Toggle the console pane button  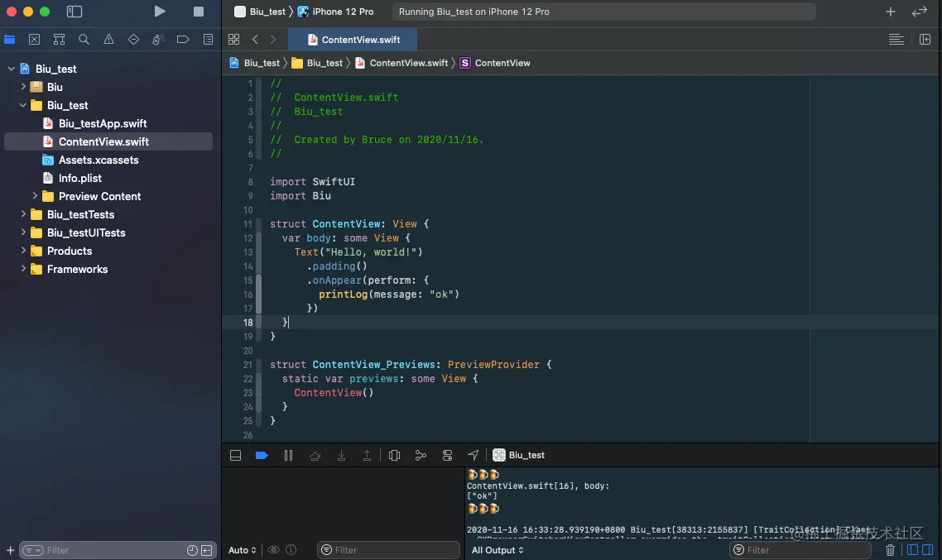[x=928, y=550]
